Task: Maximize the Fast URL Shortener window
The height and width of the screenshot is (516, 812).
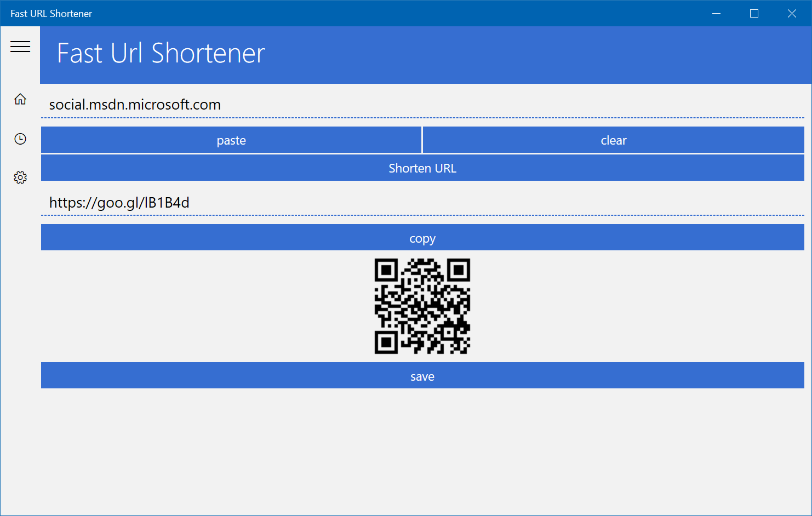Action: (754, 13)
